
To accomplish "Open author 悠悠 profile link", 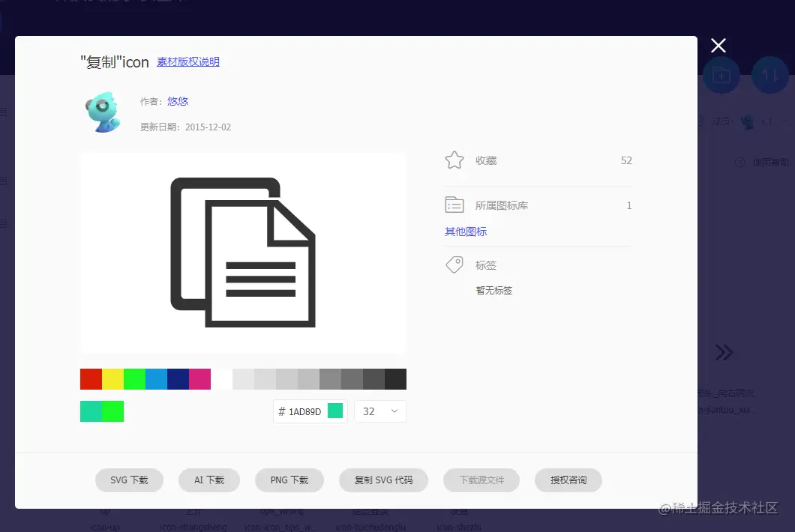I will pyautogui.click(x=178, y=101).
